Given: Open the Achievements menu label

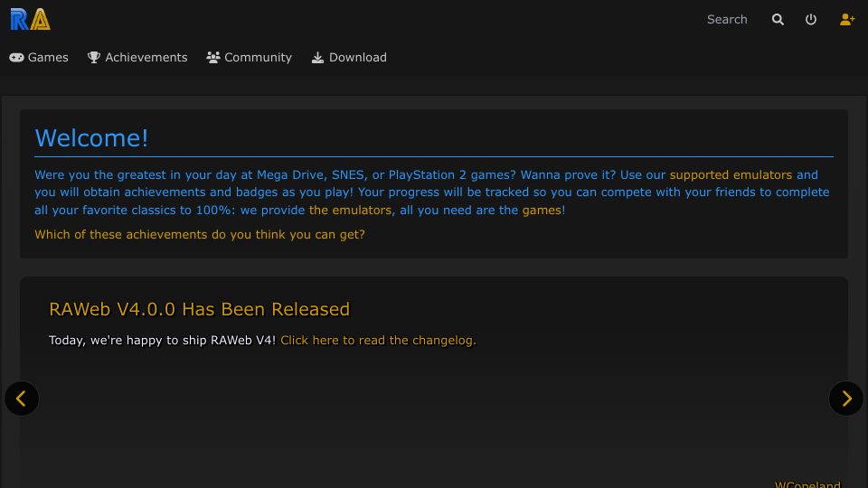Looking at the screenshot, I should point(146,58).
